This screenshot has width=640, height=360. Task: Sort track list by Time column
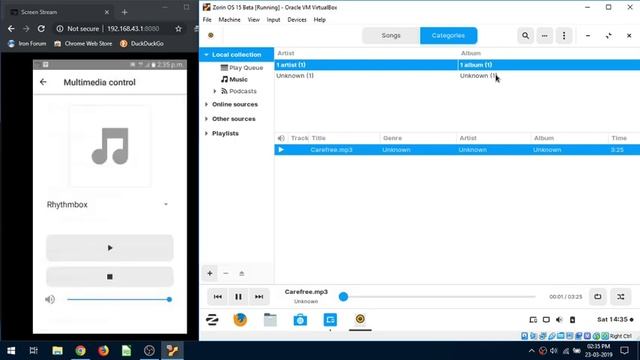[x=624, y=138]
